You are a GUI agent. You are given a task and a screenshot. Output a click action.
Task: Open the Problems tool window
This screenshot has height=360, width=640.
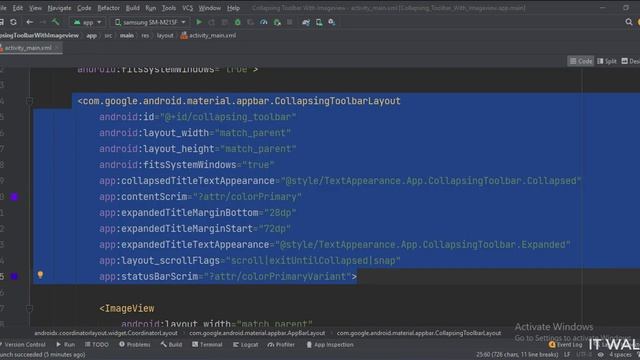pyautogui.click(x=135, y=344)
